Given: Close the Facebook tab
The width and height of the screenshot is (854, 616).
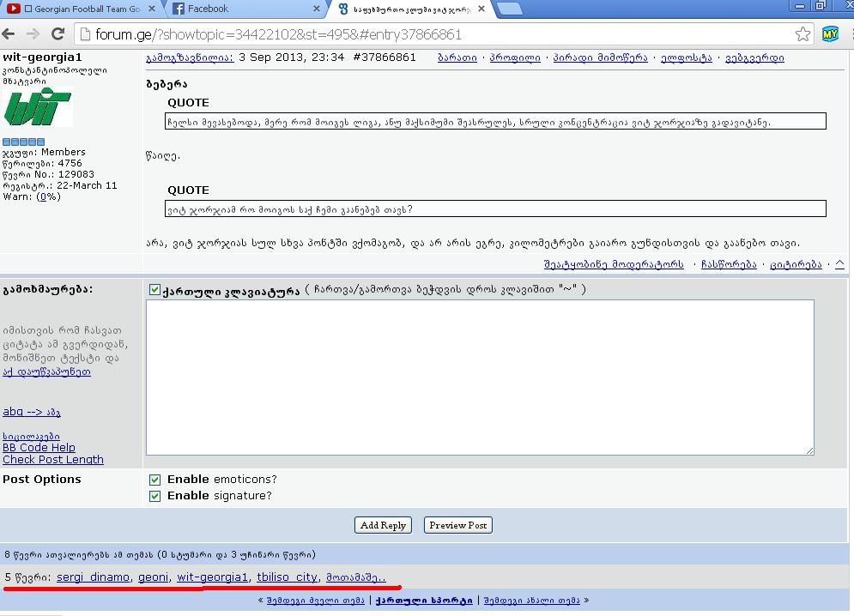Looking at the screenshot, I should 317,9.
